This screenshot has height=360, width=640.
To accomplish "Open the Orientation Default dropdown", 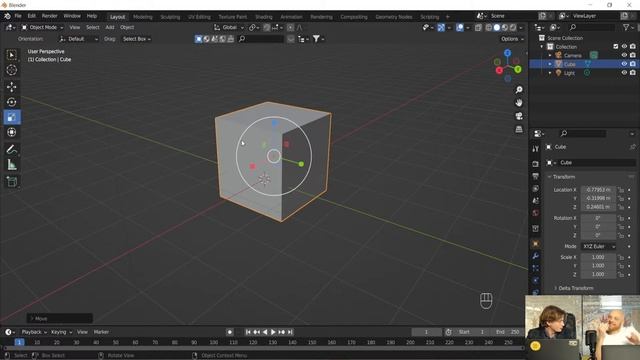I will click(x=78, y=39).
